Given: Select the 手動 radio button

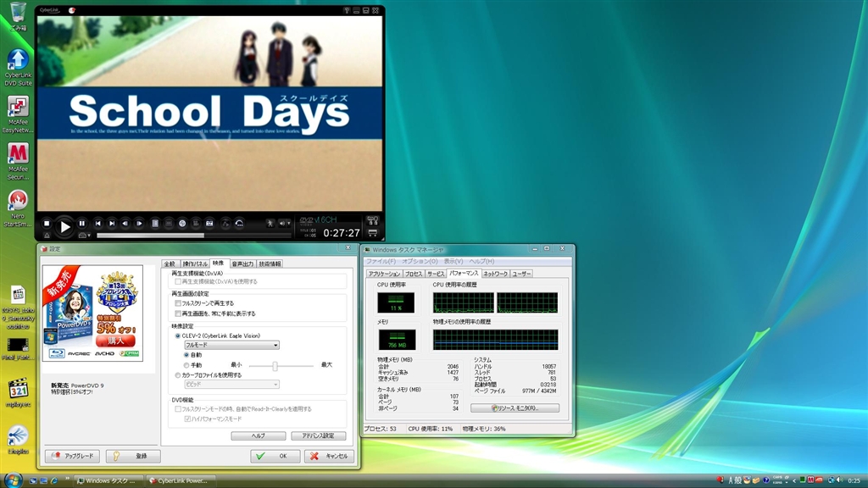Looking at the screenshot, I should pos(186,366).
